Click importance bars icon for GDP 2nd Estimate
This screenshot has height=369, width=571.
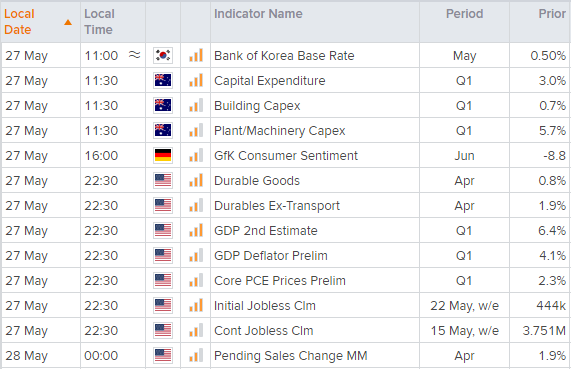pos(196,231)
